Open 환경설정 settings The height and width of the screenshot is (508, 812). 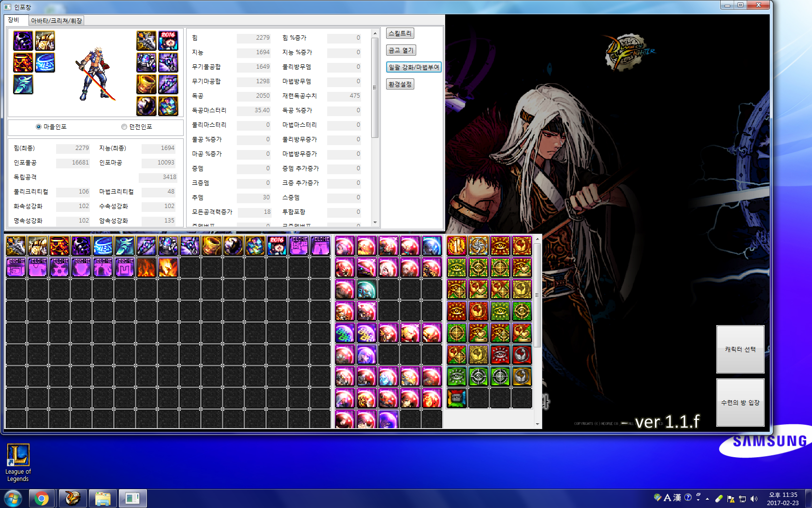point(400,84)
